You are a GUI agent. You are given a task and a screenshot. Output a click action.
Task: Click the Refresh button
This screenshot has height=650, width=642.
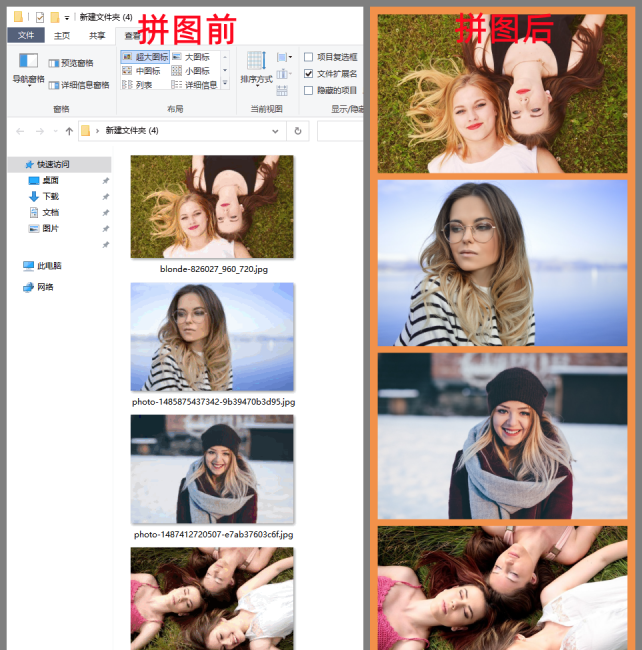pyautogui.click(x=298, y=131)
